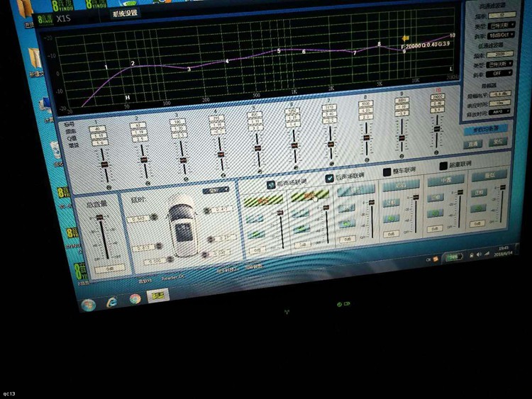The width and height of the screenshot is (532, 399).
Task: Click the yellow EQ point marker on the graph
Action: [406, 38]
